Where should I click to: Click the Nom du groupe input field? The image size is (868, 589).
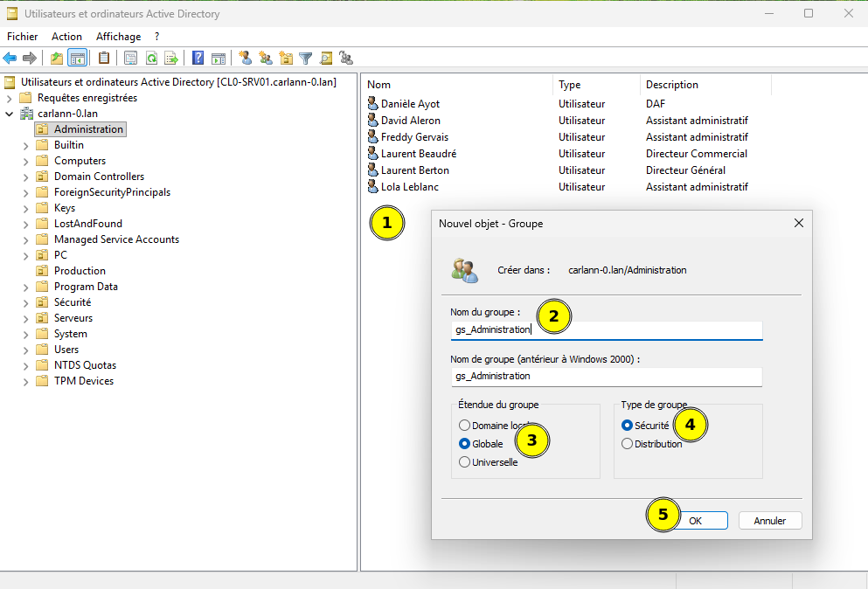point(607,330)
